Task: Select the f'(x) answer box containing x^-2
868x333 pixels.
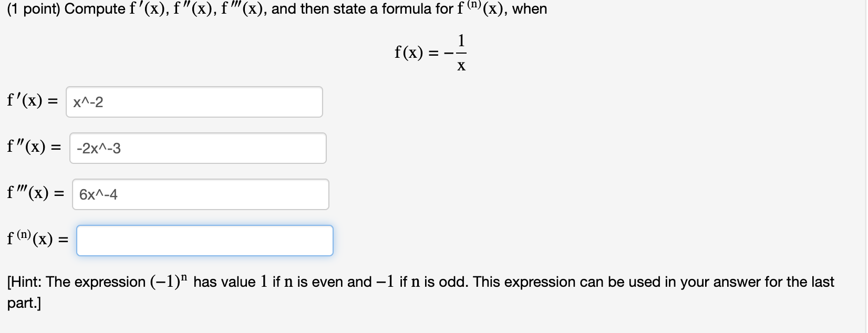Action: coord(194,102)
